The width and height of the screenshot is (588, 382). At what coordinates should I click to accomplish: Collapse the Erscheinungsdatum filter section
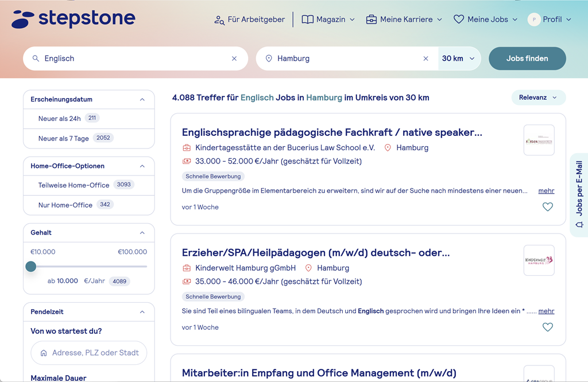point(142,99)
